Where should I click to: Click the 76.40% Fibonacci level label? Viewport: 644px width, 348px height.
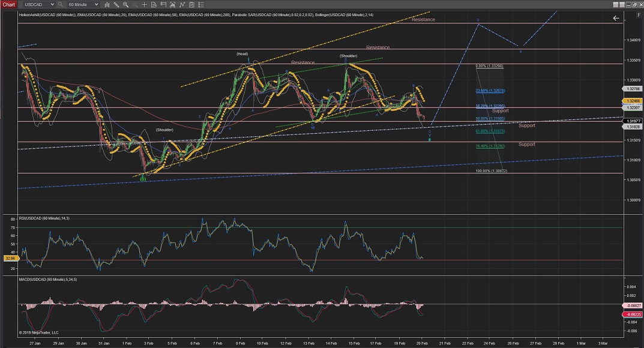click(x=490, y=146)
